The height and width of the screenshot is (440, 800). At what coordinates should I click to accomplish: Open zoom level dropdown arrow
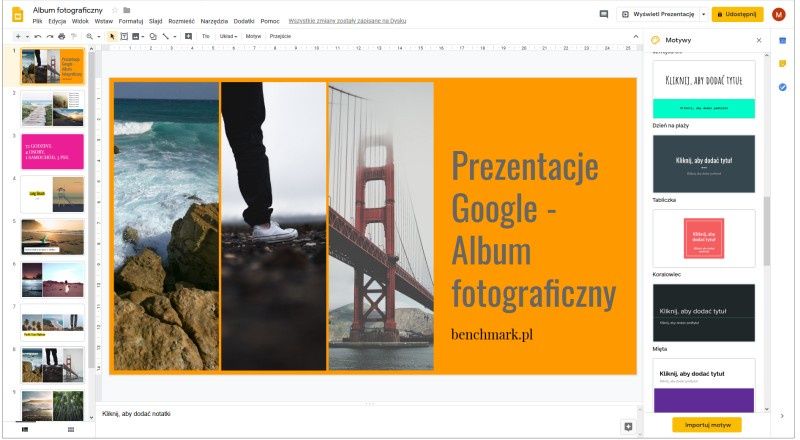pos(98,36)
